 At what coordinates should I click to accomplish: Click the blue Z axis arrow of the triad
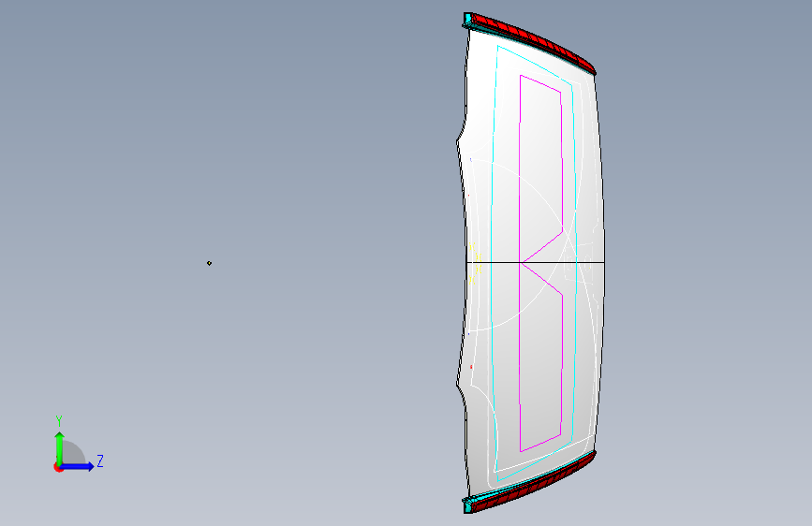[x=78, y=466]
